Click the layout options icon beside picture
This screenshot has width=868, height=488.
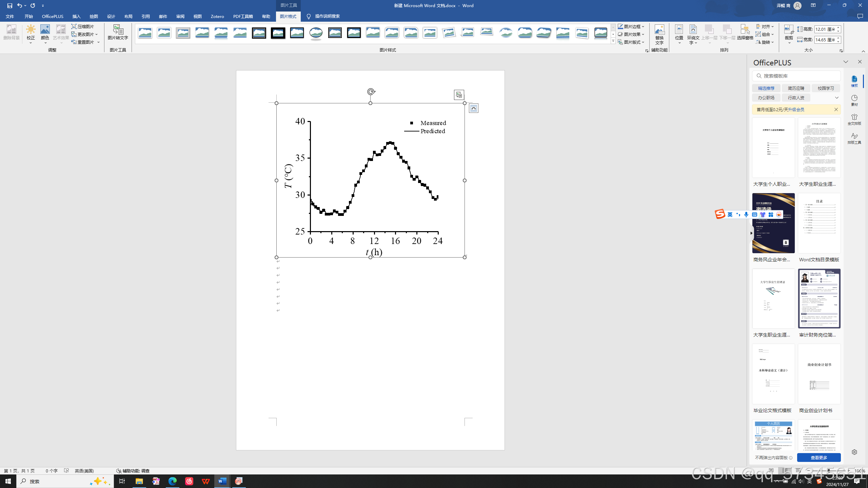tap(474, 108)
